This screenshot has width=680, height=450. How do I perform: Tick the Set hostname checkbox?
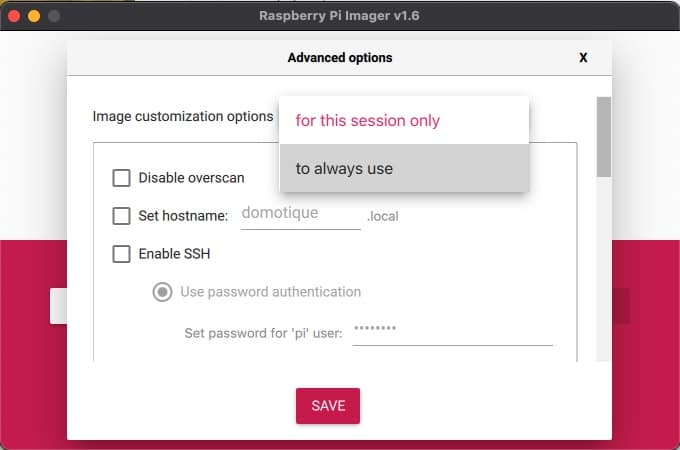click(x=121, y=216)
